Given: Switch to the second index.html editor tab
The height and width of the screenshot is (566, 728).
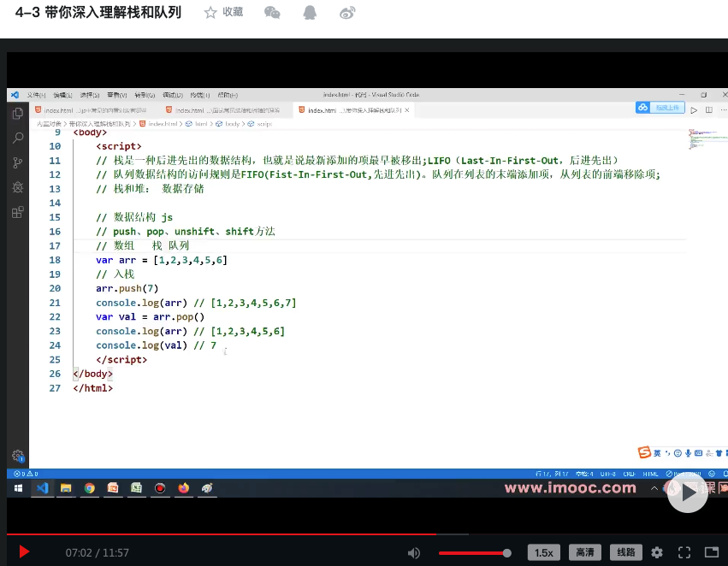Looking at the screenshot, I should coord(225,110).
